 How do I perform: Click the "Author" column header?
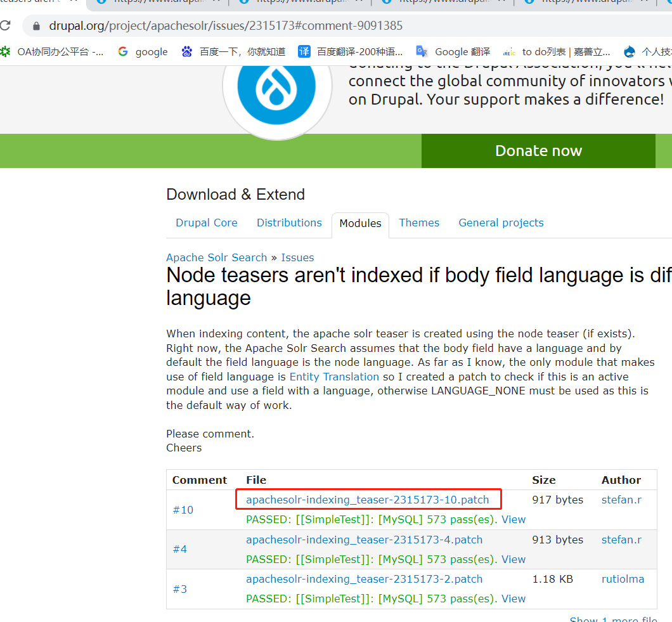point(621,480)
